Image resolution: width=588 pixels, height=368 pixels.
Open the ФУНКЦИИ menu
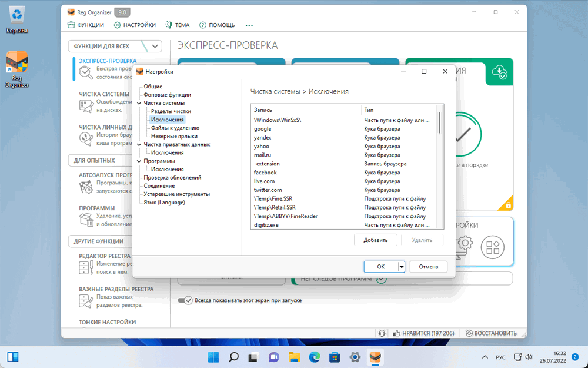(x=86, y=25)
